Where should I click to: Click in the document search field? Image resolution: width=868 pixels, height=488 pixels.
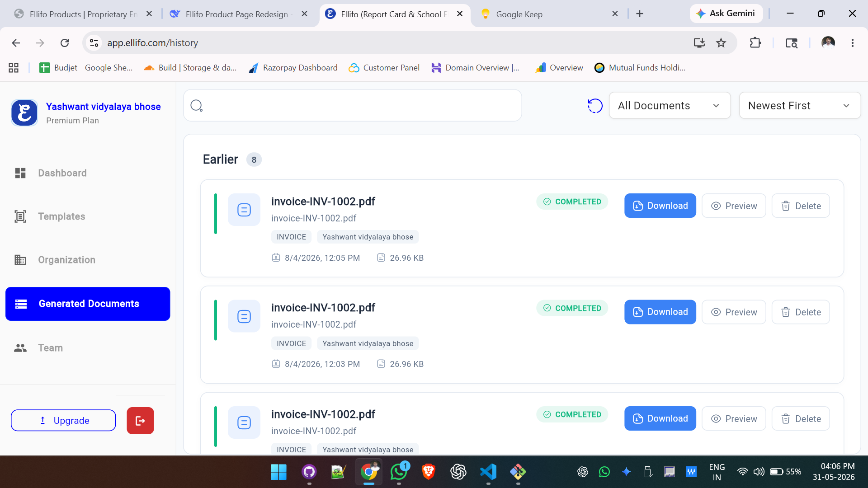pyautogui.click(x=353, y=105)
